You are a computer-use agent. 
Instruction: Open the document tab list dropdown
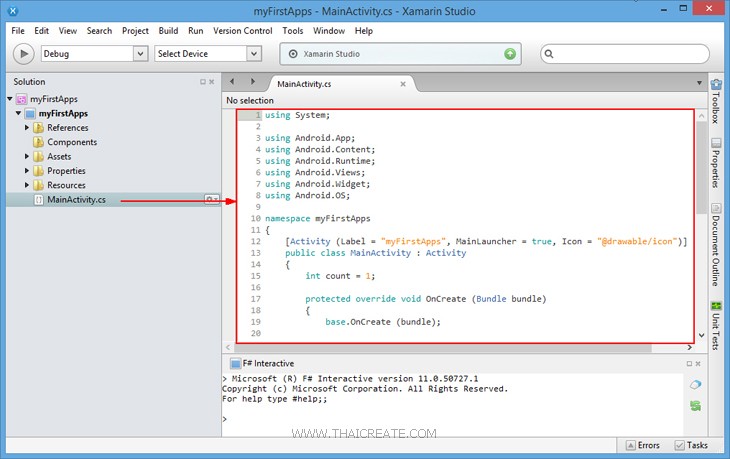(x=699, y=83)
